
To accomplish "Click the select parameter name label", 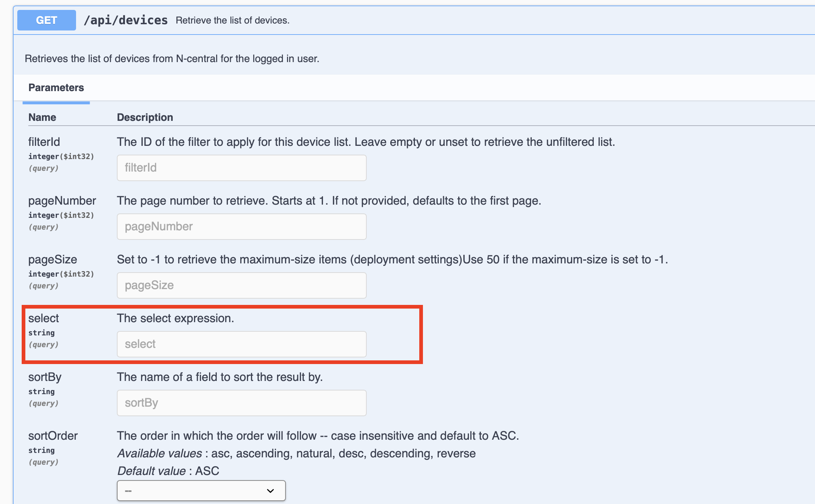I will [43, 318].
